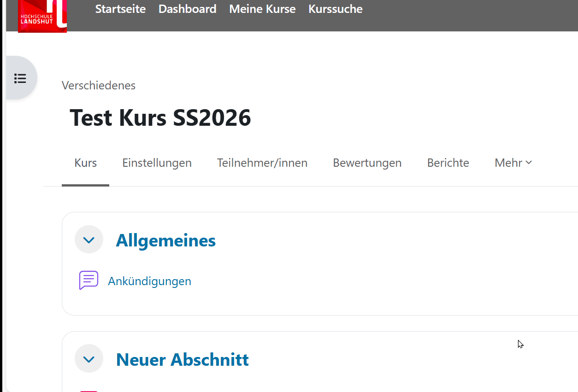This screenshot has width=578, height=392.
Task: Click the Test Kurs SS2026 title
Action: click(x=160, y=118)
